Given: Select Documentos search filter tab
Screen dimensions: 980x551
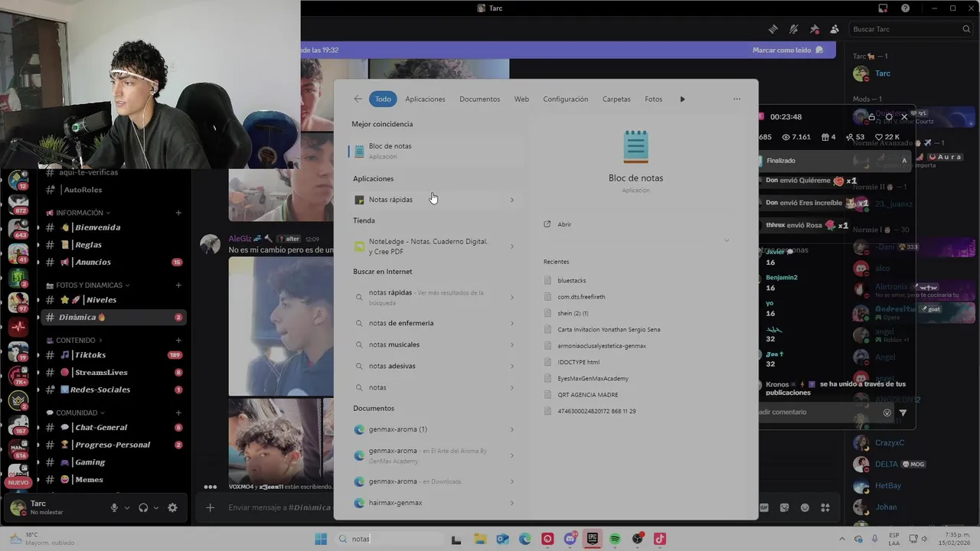Looking at the screenshot, I should [479, 99].
